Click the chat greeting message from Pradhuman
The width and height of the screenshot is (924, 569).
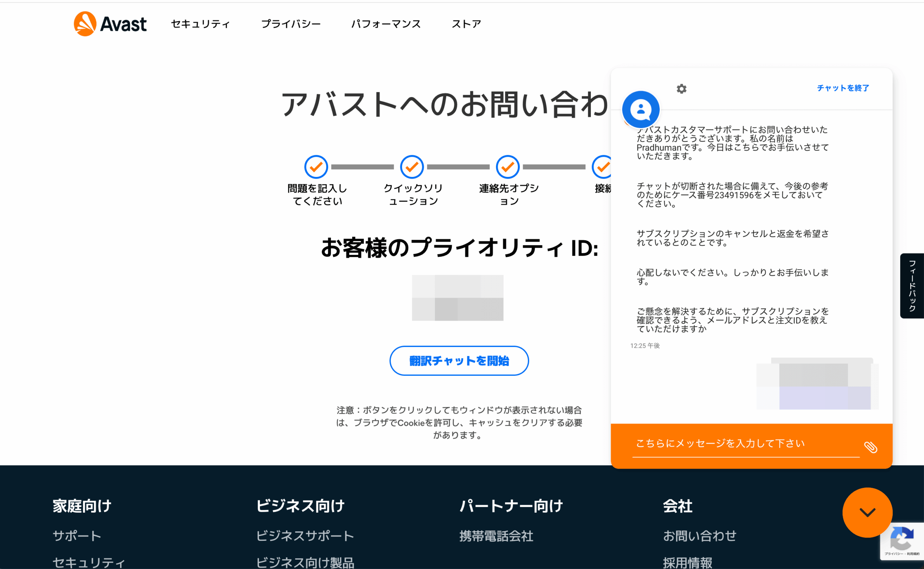tap(732, 143)
